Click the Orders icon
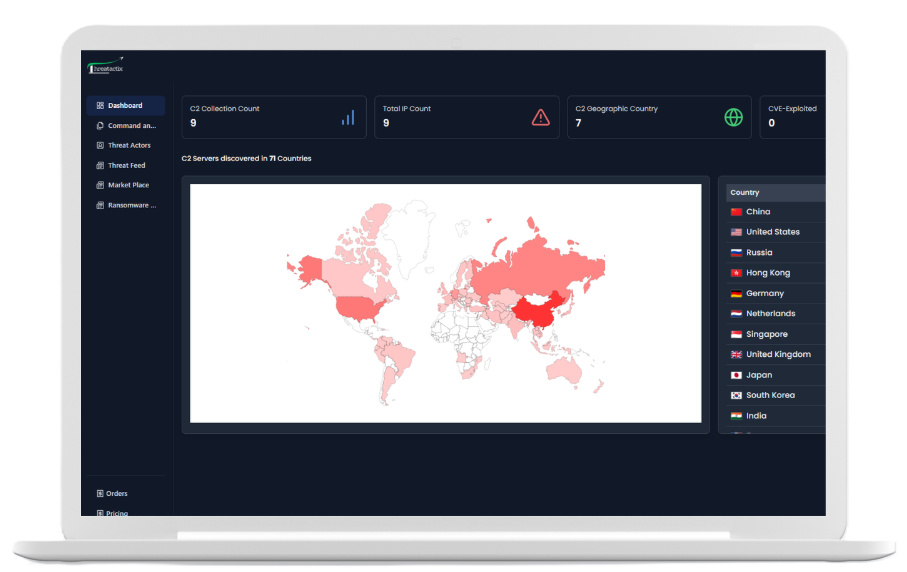Image resolution: width=907 pixels, height=572 pixels. coord(100,493)
